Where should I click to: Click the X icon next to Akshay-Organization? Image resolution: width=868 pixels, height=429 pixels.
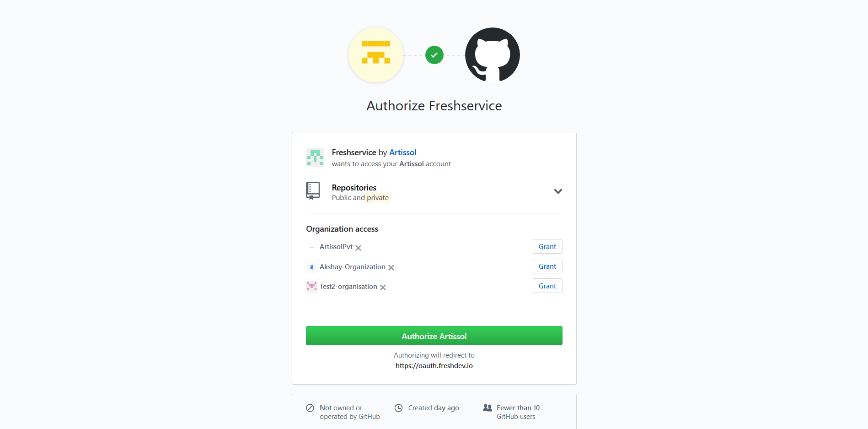(x=391, y=267)
